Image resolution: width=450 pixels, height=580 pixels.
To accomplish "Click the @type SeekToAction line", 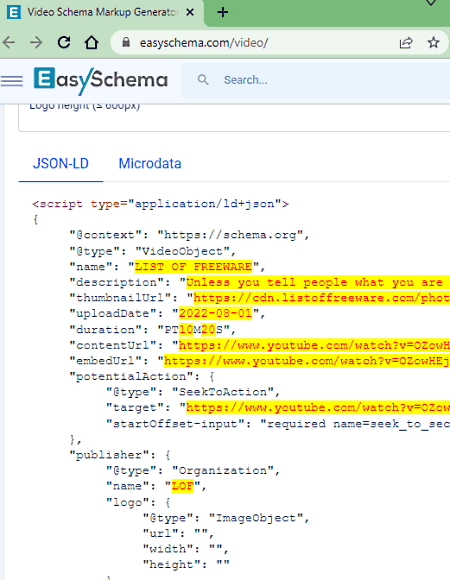I will click(x=193, y=392).
